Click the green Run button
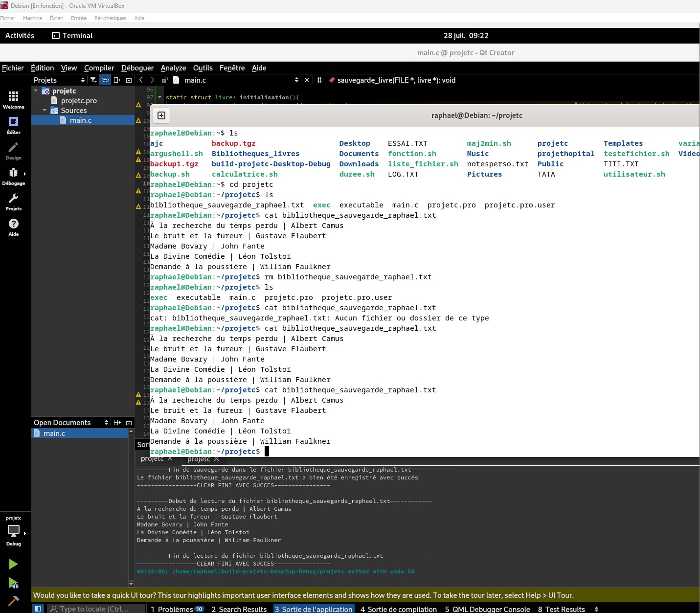The width and height of the screenshot is (700, 613). pyautogui.click(x=13, y=564)
